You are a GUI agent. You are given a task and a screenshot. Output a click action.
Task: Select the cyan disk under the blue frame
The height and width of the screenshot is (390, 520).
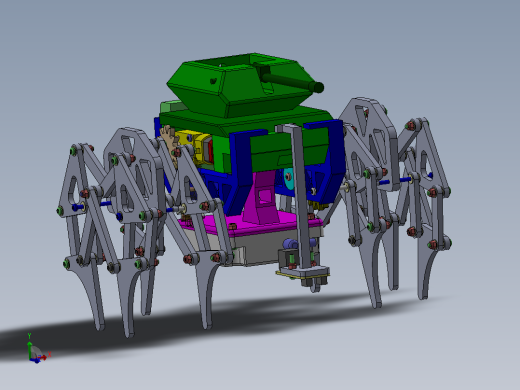coord(288,178)
